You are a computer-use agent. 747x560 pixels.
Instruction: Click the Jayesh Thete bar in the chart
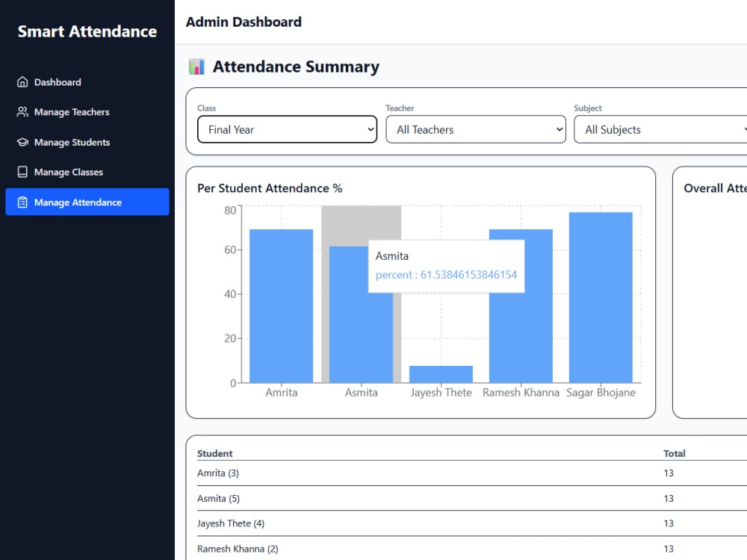441,374
